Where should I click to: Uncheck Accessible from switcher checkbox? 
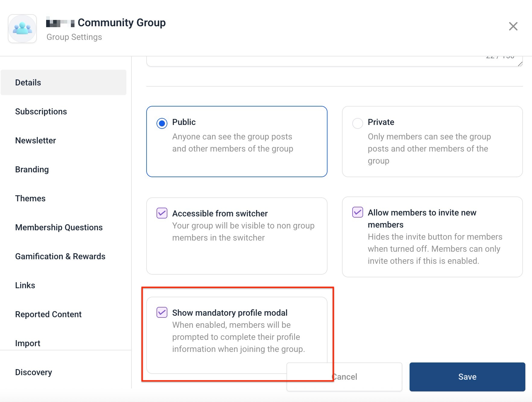[x=162, y=213]
